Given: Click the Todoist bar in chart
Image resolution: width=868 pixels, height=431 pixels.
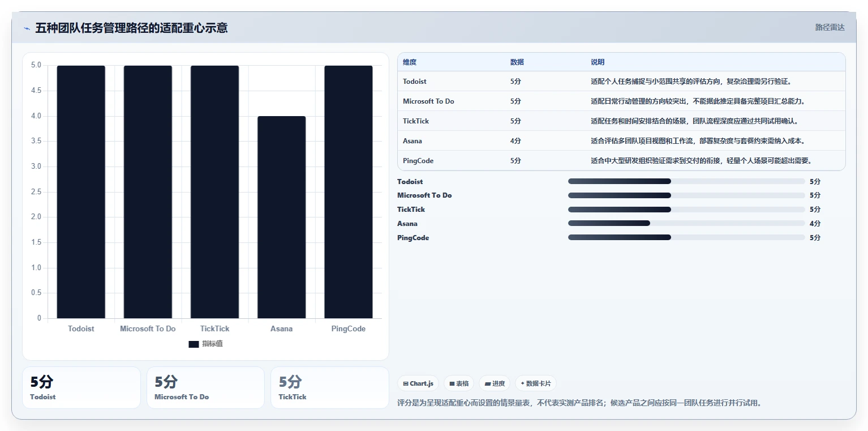Looking at the screenshot, I should [x=81, y=192].
